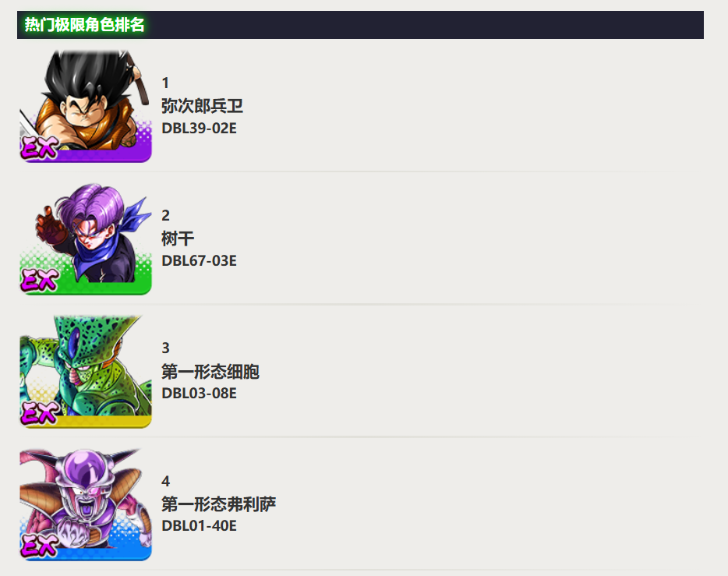This screenshot has height=576, width=728.
Task: Select card ID DBL39-02E
Action: click(x=199, y=128)
